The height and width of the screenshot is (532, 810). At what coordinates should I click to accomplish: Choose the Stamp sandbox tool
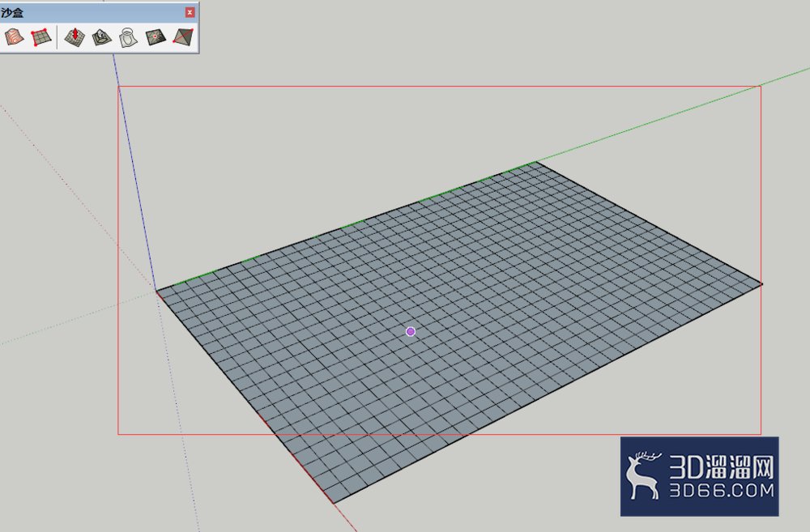(x=102, y=37)
